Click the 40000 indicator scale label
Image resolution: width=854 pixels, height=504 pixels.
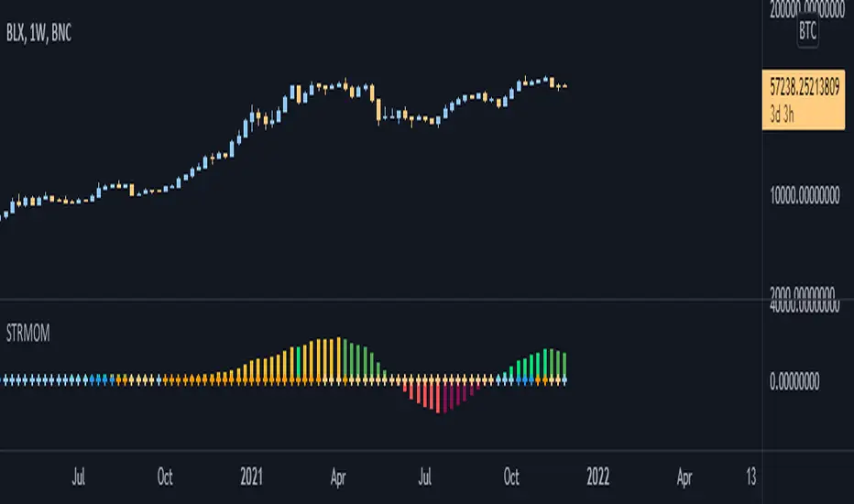pos(806,309)
